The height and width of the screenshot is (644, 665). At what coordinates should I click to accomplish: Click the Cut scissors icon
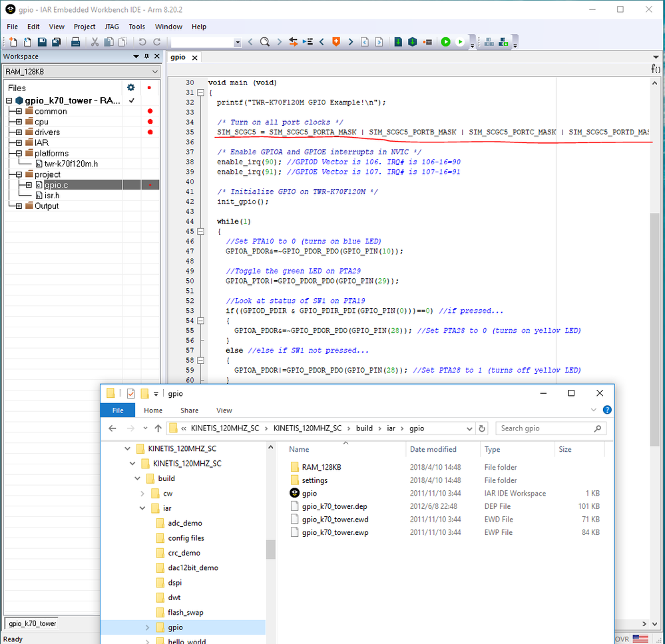point(95,42)
